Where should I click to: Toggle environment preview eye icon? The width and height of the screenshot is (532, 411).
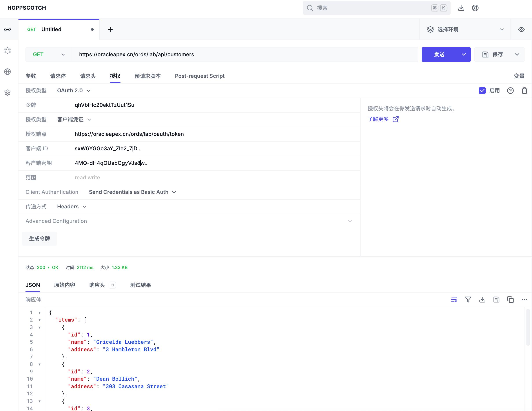click(x=521, y=29)
